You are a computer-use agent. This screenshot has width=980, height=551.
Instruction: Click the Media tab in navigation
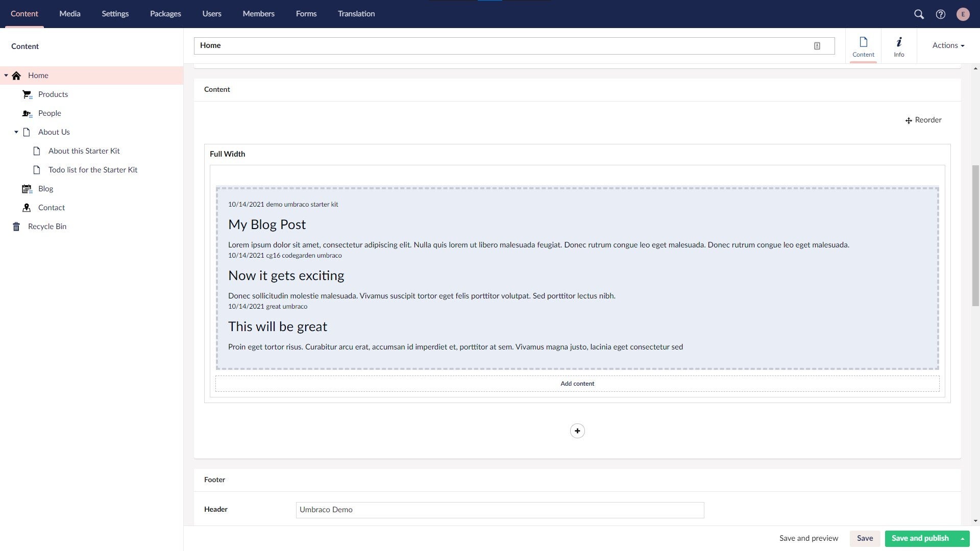pyautogui.click(x=70, y=13)
